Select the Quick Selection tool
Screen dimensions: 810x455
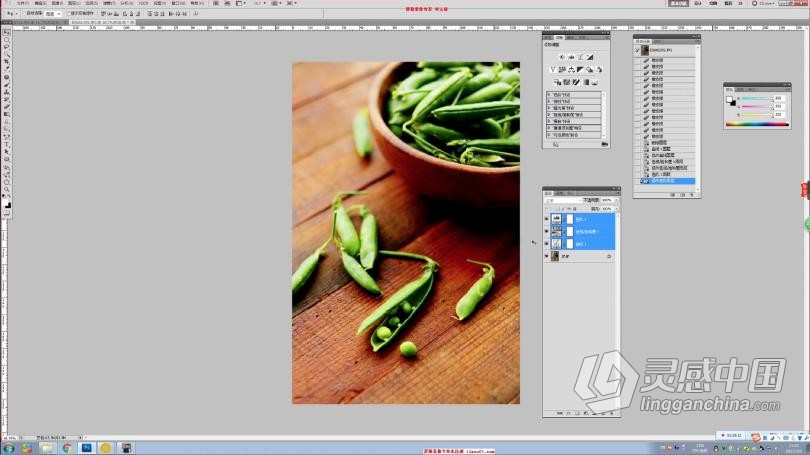coord(7,54)
